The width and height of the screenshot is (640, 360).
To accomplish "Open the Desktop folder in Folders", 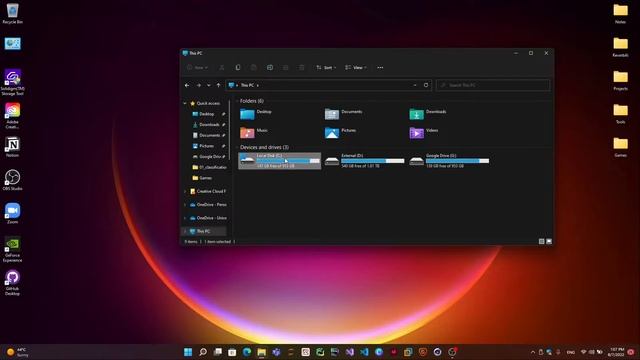I will pos(256,114).
